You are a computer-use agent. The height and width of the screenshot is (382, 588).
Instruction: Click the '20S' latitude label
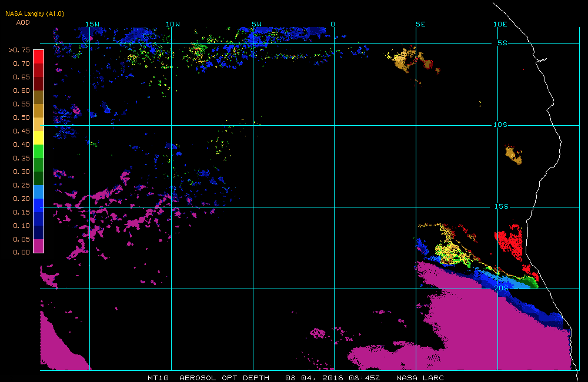pos(502,288)
